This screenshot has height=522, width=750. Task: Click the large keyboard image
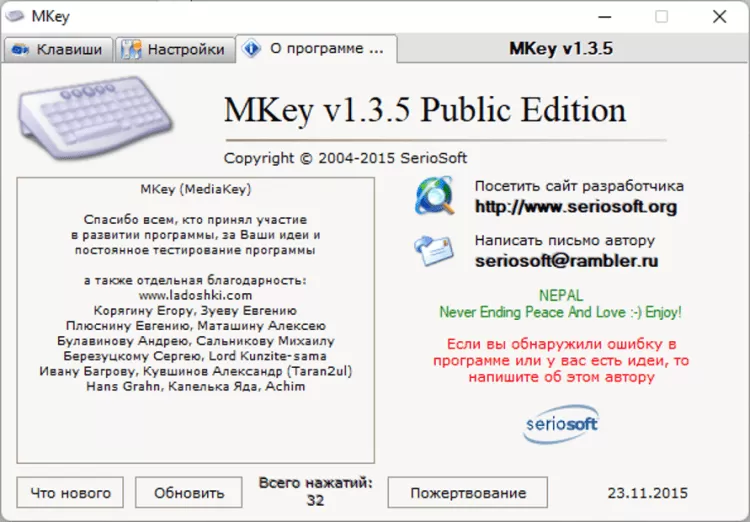pyautogui.click(x=95, y=117)
